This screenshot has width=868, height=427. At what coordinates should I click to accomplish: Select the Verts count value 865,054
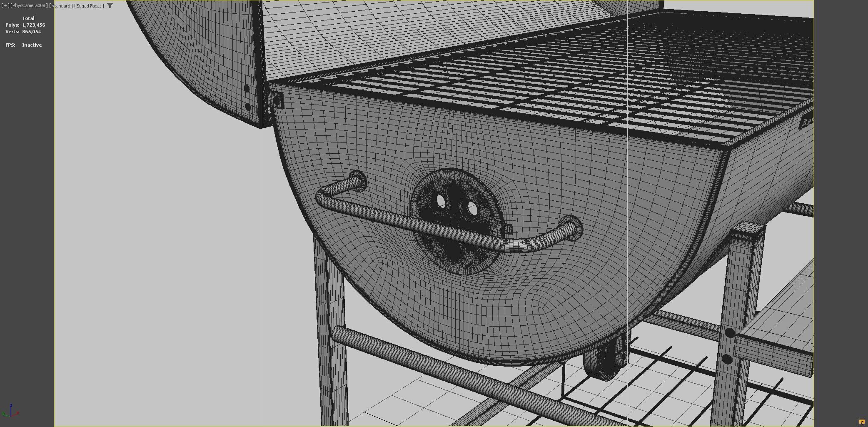(x=32, y=32)
